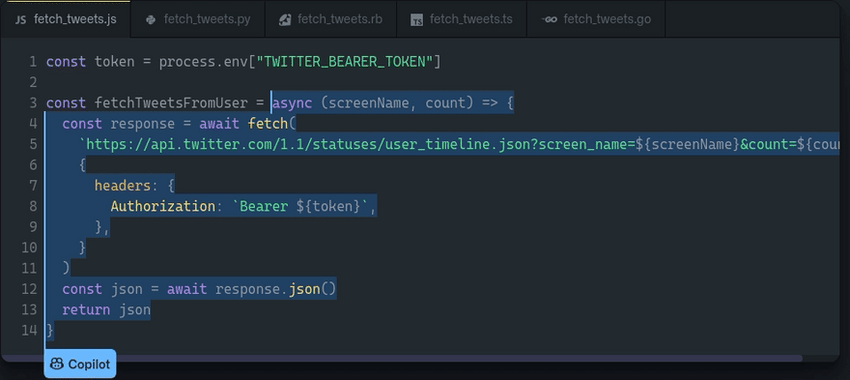This screenshot has width=850, height=380.
Task: Click process.env on line 1
Action: pyautogui.click(x=203, y=62)
